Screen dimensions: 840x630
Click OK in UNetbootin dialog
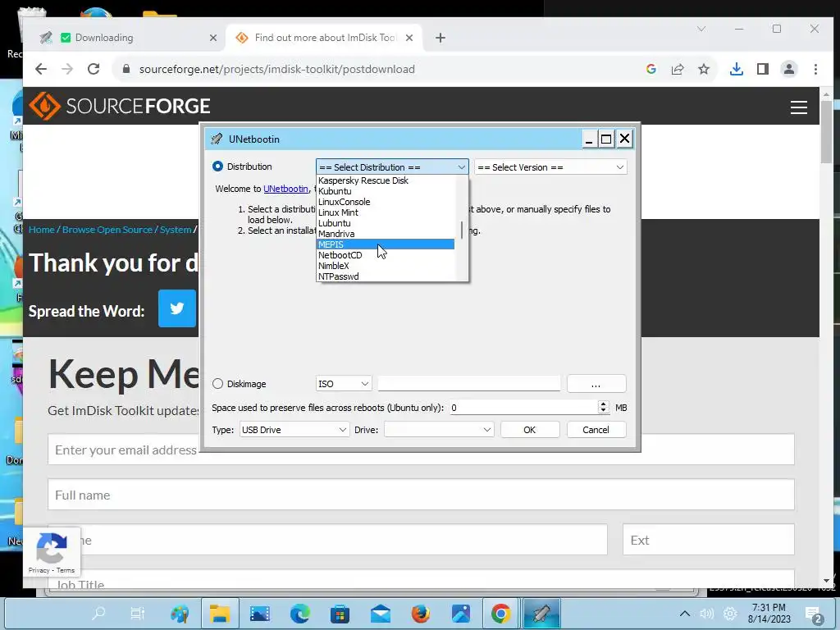(x=530, y=430)
